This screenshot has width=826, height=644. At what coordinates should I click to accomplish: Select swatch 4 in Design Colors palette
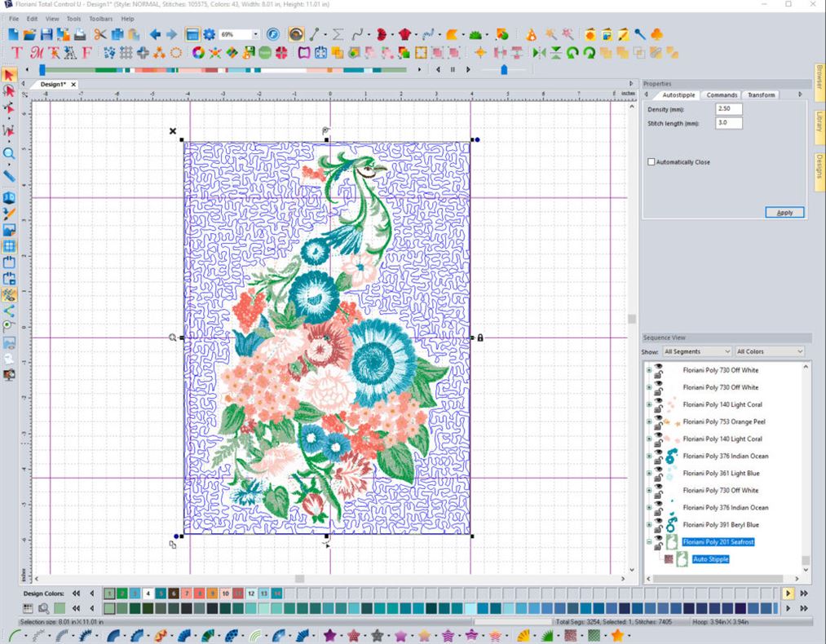tap(147, 593)
